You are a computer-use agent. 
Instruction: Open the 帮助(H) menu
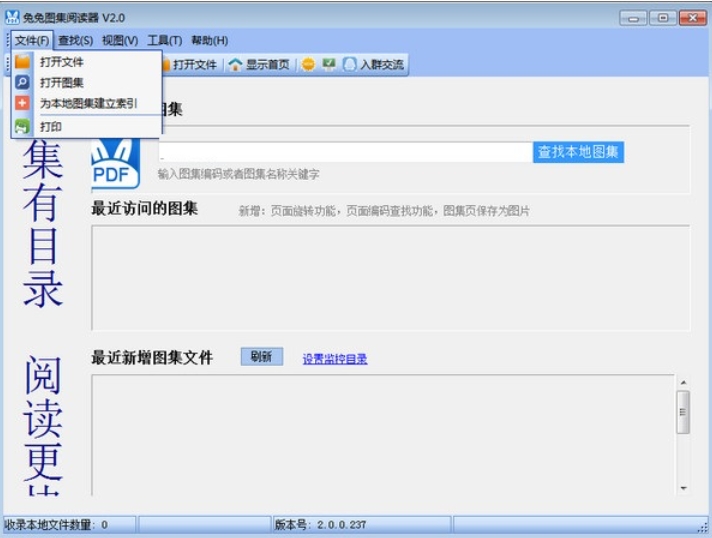pyautogui.click(x=209, y=40)
